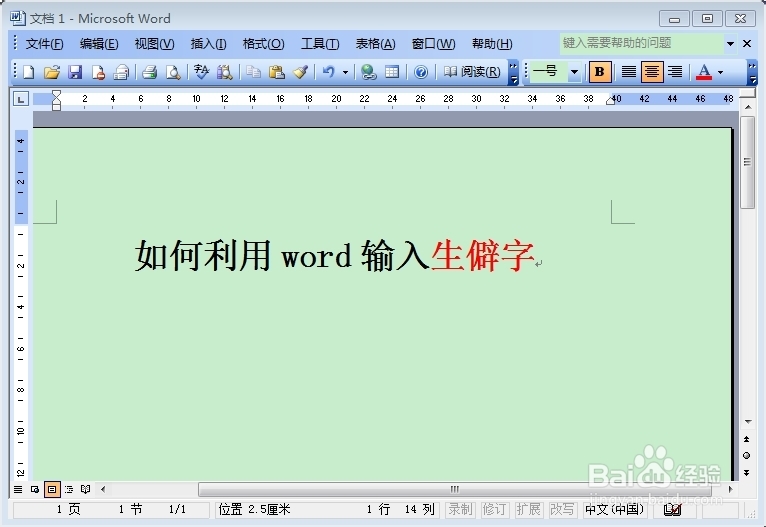The image size is (766, 527).
Task: Switch to Reading Layout view icon
Action: pos(85,489)
